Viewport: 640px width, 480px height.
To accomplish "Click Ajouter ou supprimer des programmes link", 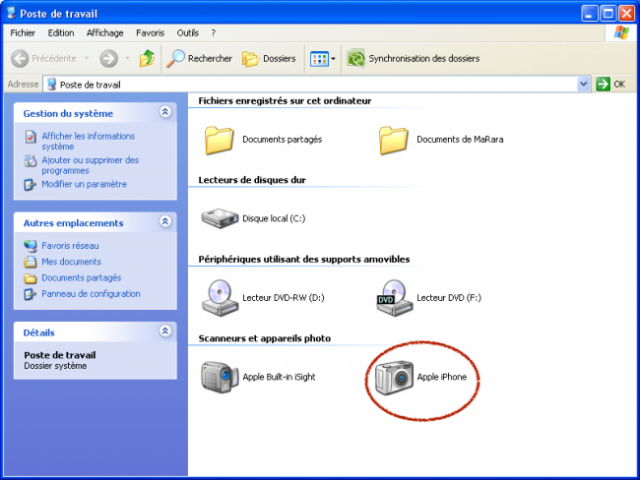I will pos(90,165).
